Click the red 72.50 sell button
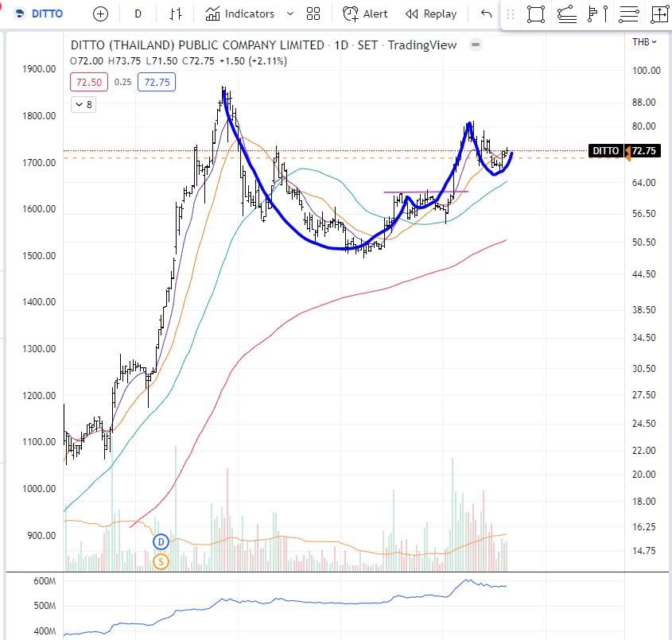 pyautogui.click(x=89, y=82)
